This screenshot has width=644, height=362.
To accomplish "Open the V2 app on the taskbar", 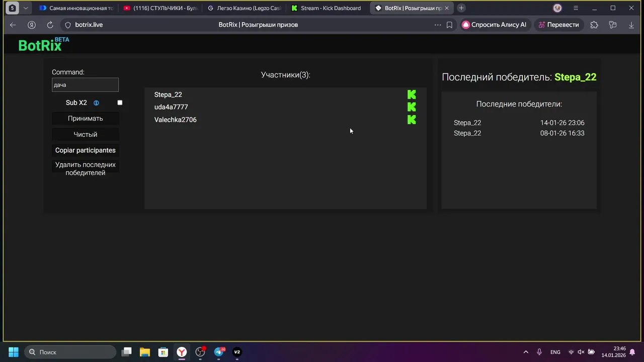I will [237, 352].
